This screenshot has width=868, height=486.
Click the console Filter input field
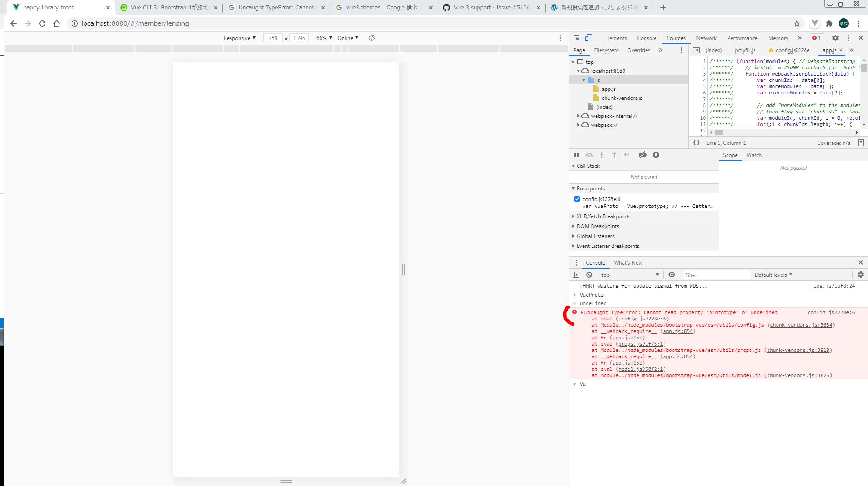pos(716,275)
